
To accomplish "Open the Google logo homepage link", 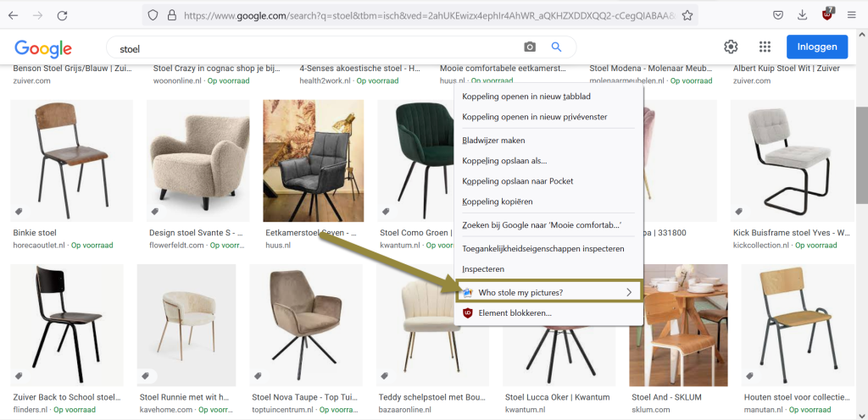I will click(43, 48).
